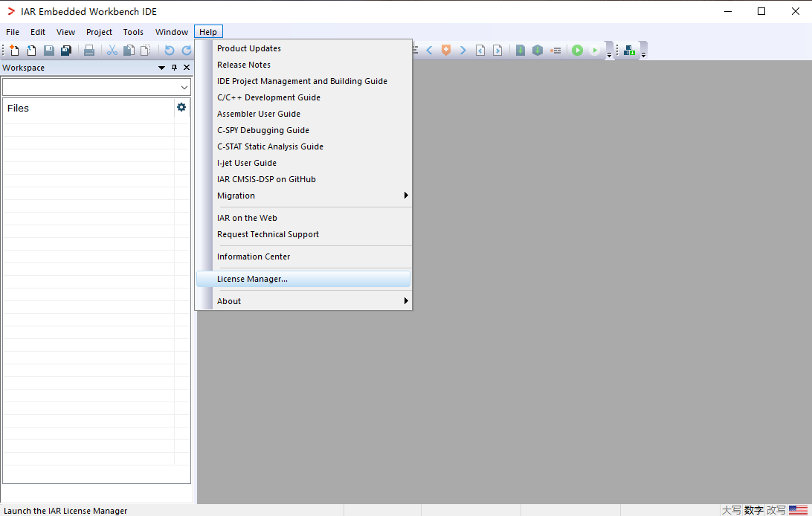
Task: Open Workspace files settings gear
Action: click(181, 107)
